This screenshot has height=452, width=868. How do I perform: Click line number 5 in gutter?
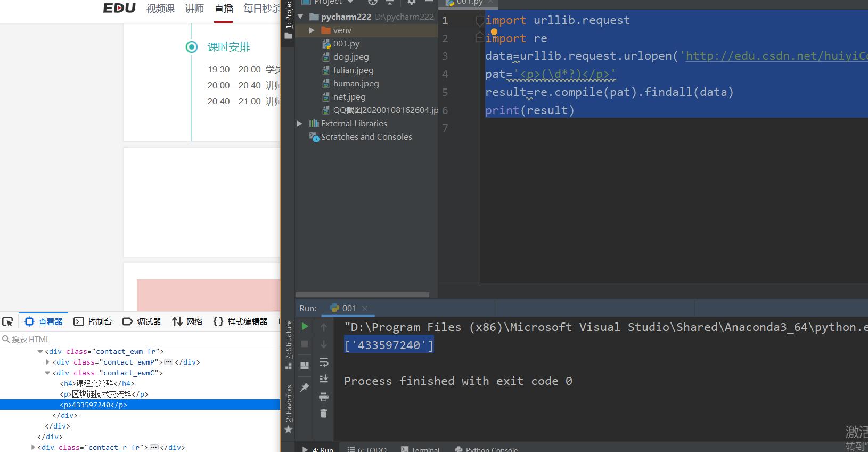tap(445, 92)
